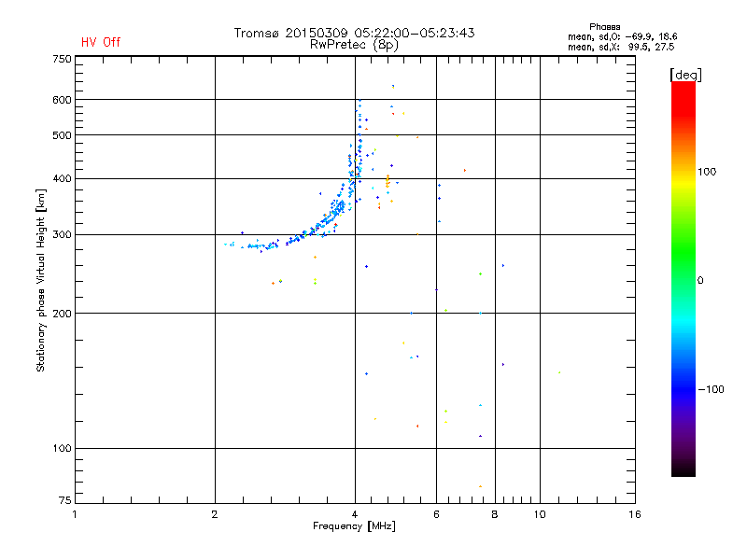This screenshot has width=747, height=560.
Task: Click the x-axis tick label '16'
Action: click(x=635, y=514)
